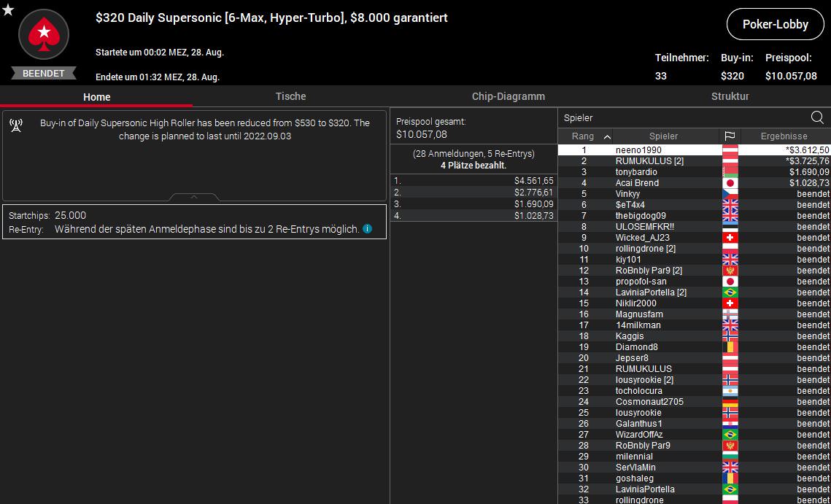Open the blue Re-Entry info icon
This screenshot has height=504, width=831.
367,229
